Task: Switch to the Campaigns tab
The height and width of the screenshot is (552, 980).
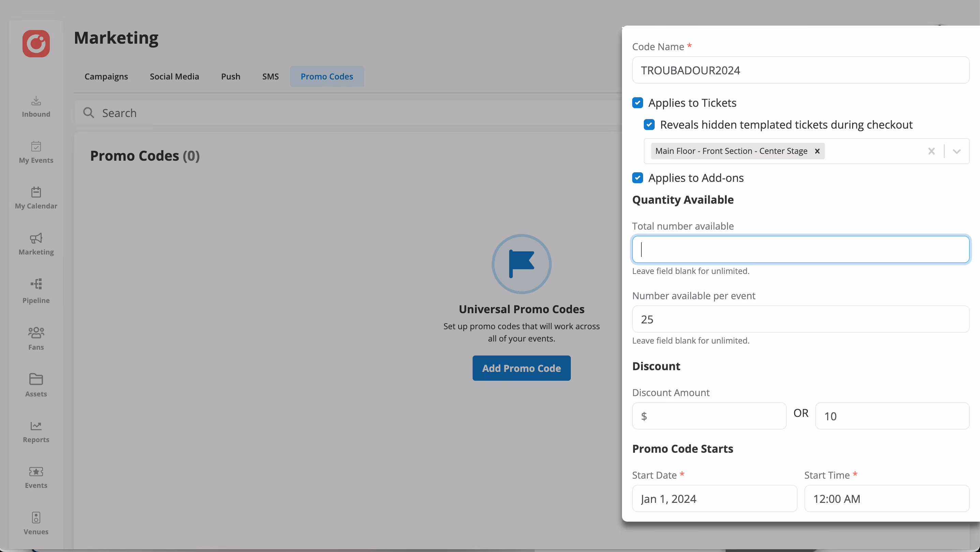Action: point(106,76)
